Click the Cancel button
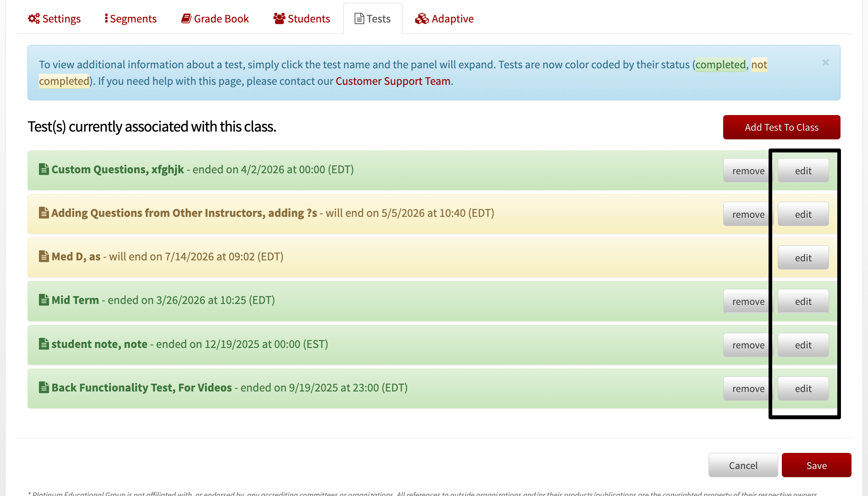 (x=743, y=465)
